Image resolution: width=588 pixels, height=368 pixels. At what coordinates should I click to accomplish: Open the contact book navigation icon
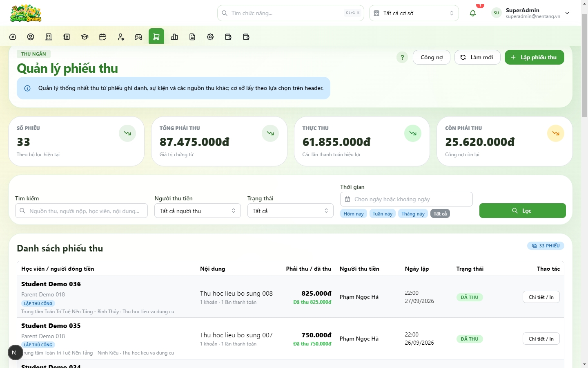point(67,37)
